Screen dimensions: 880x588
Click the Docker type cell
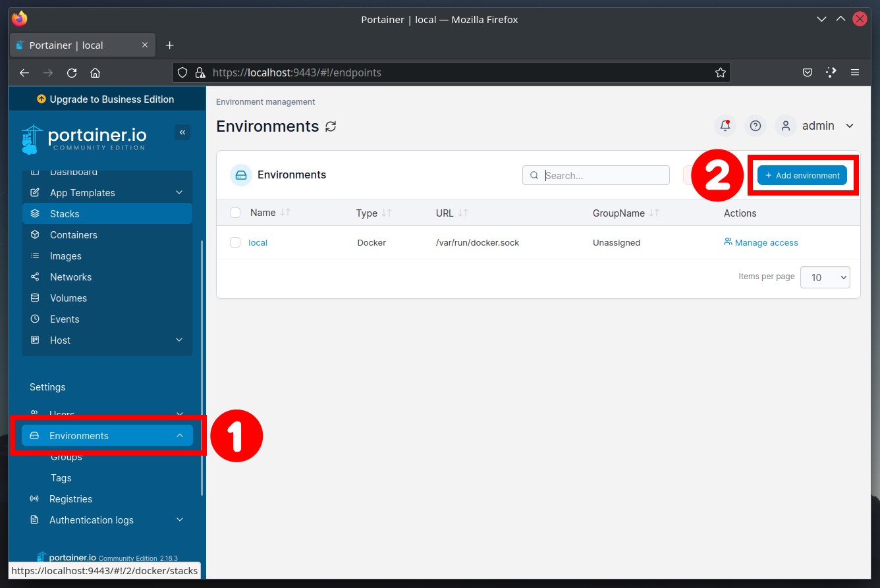371,242
